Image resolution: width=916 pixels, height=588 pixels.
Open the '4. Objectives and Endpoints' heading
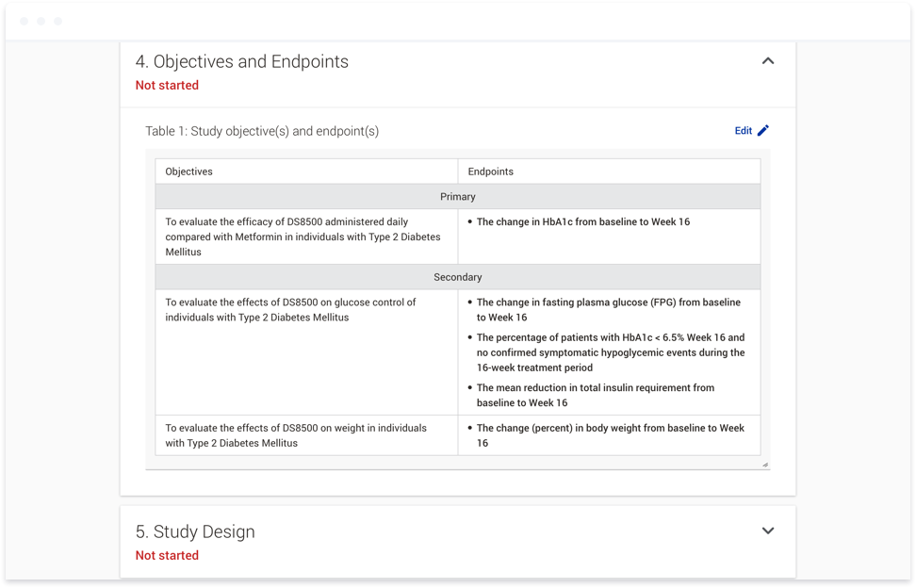242,61
